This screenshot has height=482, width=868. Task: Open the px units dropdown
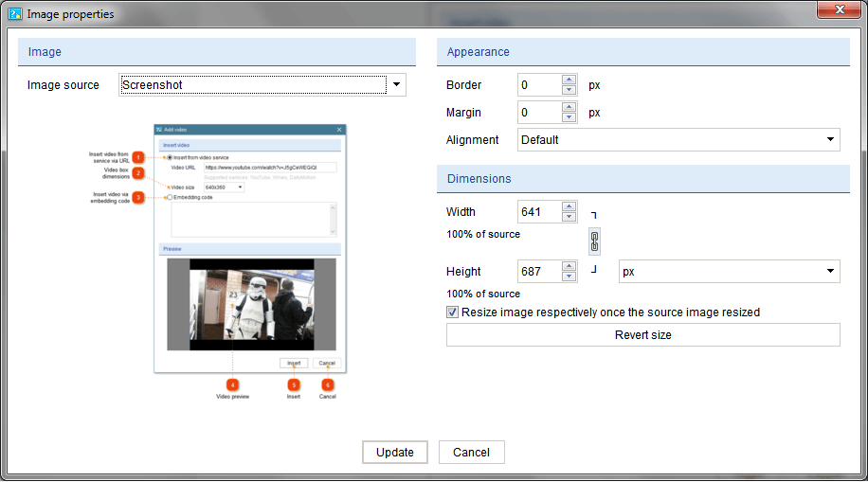(830, 272)
